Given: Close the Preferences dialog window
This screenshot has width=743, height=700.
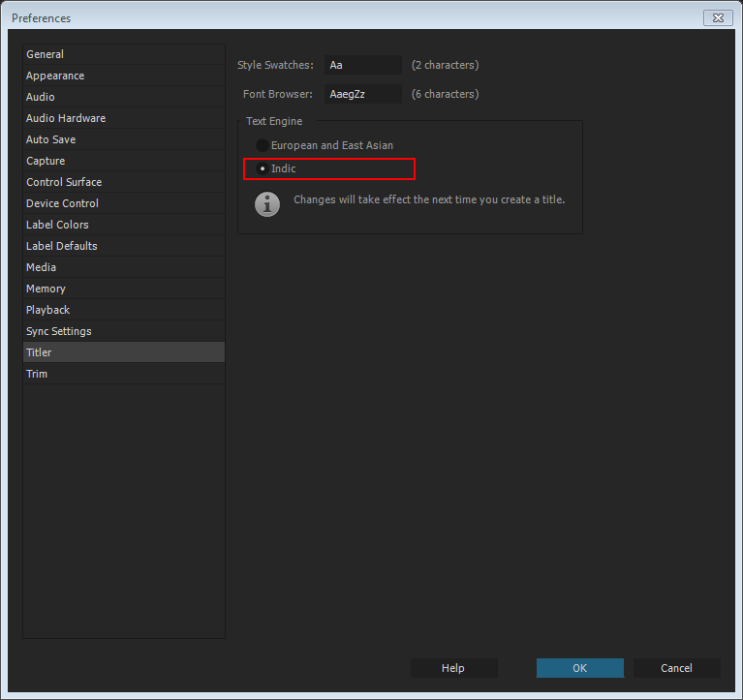Looking at the screenshot, I should click(x=716, y=17).
